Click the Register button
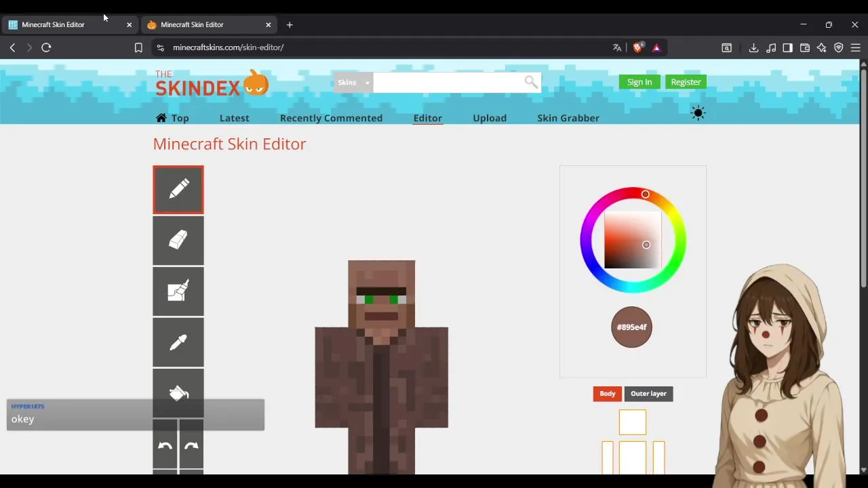This screenshot has width=868, height=488. tap(686, 82)
